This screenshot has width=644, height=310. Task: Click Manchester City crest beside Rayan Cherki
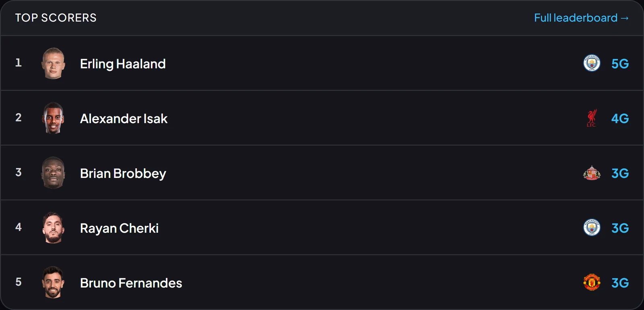point(592,227)
